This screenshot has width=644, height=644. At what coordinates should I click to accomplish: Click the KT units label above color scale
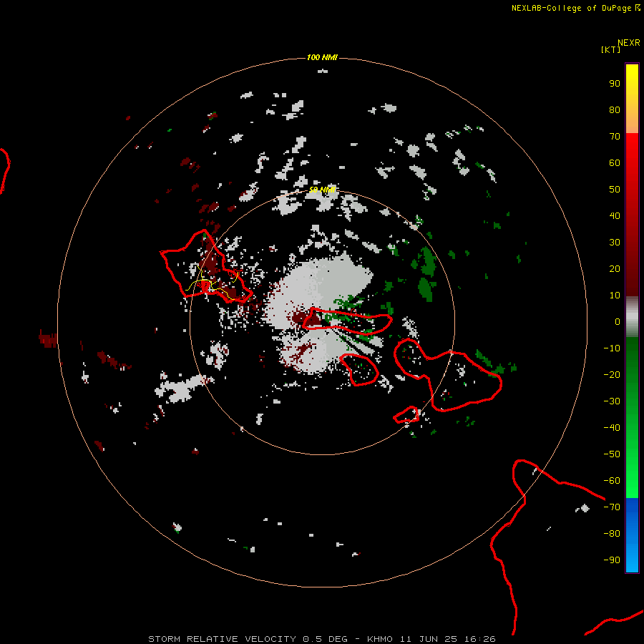(611, 49)
